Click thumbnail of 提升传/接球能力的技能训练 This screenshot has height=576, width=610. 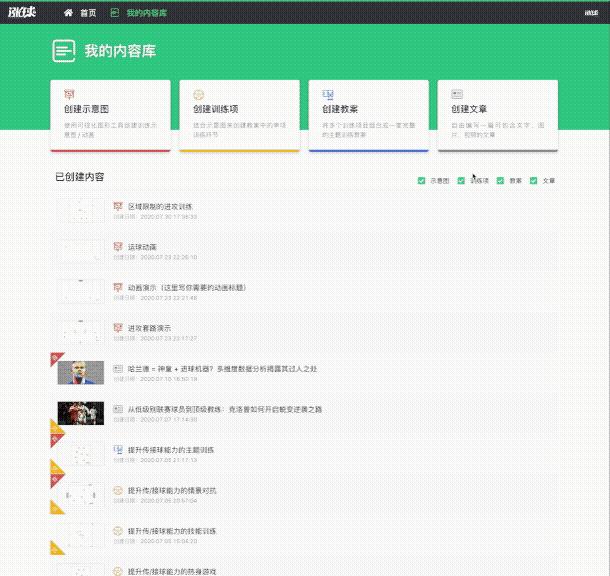tap(81, 535)
